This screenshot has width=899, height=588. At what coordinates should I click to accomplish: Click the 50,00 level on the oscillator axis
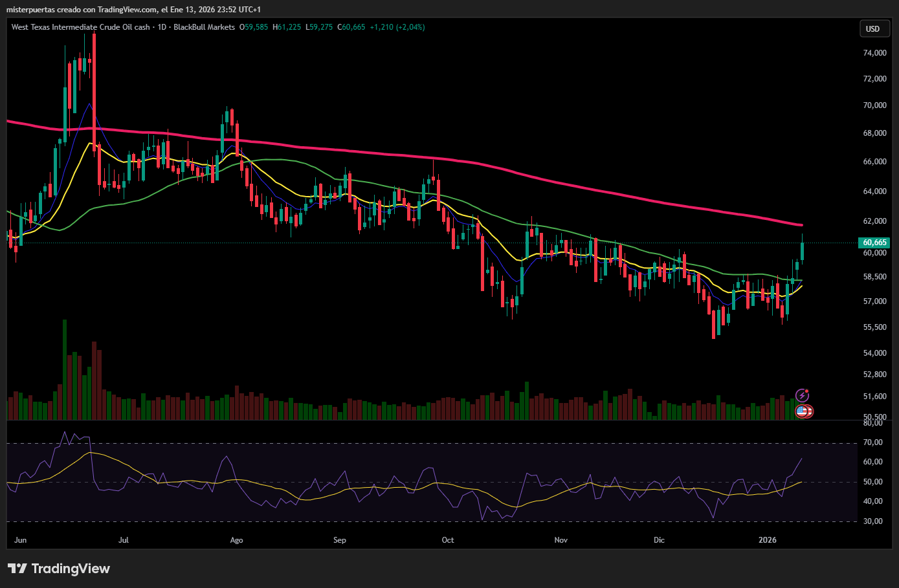coord(873,482)
